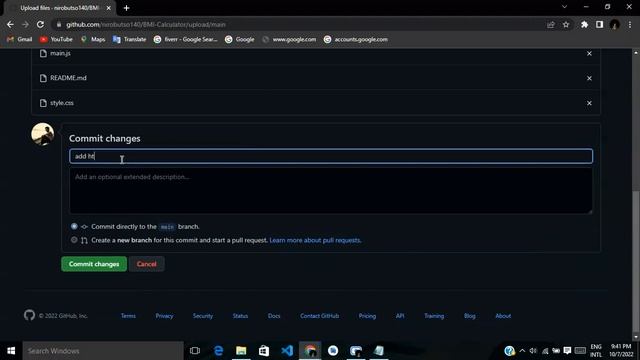640x360 pixels.
Task: Open the Terms footer link
Action: (128, 316)
